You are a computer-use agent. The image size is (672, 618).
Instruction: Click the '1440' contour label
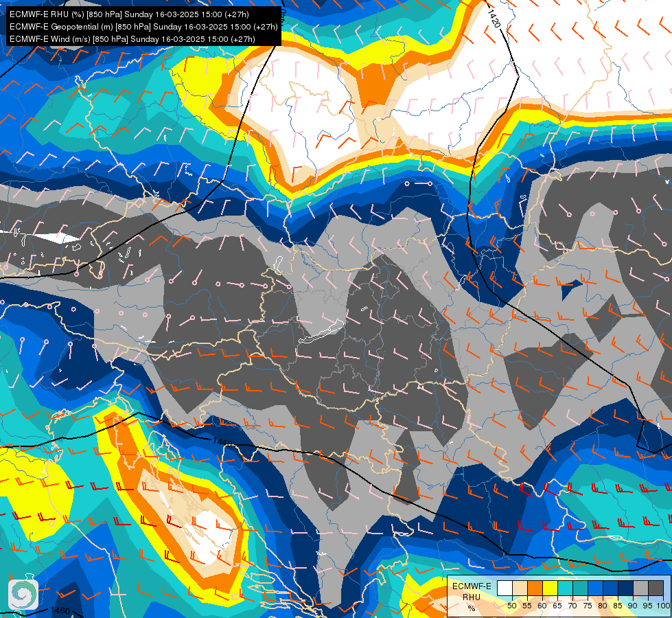(222, 442)
